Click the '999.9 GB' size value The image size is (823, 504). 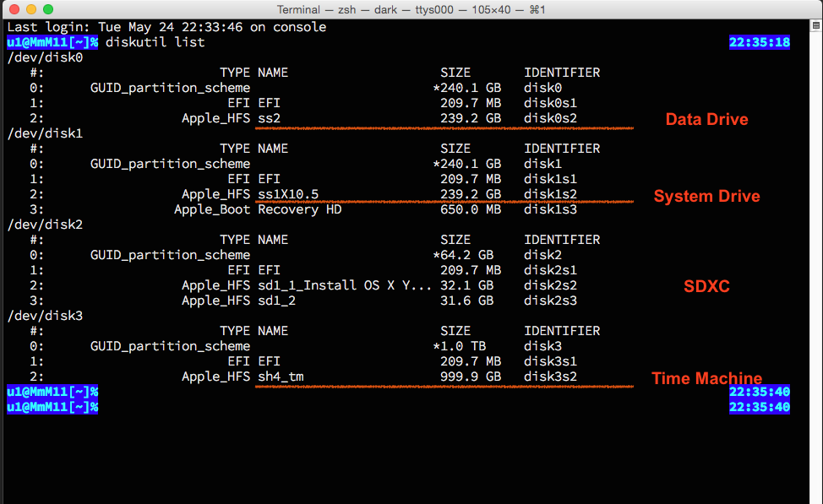[471, 377]
